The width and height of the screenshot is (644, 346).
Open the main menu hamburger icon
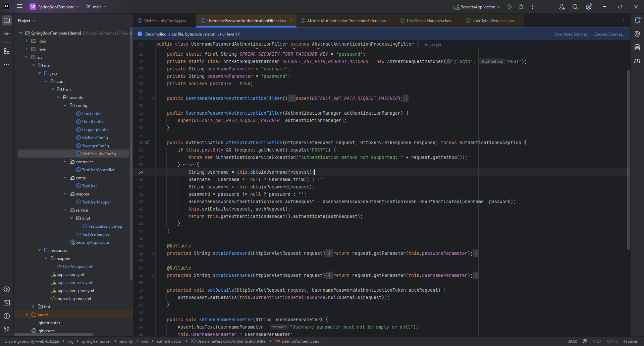20,7
